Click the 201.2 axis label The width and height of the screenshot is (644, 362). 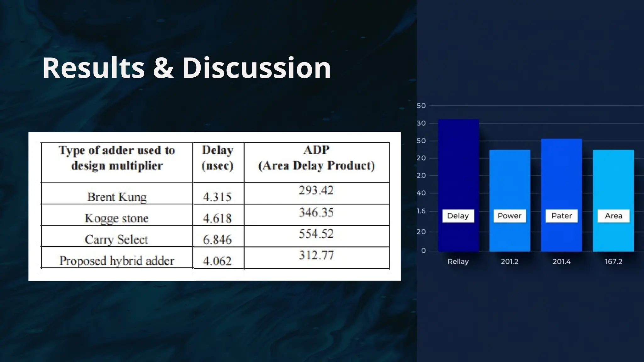pos(509,261)
